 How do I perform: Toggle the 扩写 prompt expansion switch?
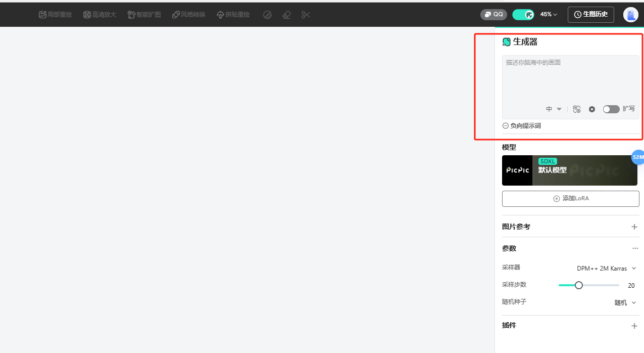tap(611, 109)
